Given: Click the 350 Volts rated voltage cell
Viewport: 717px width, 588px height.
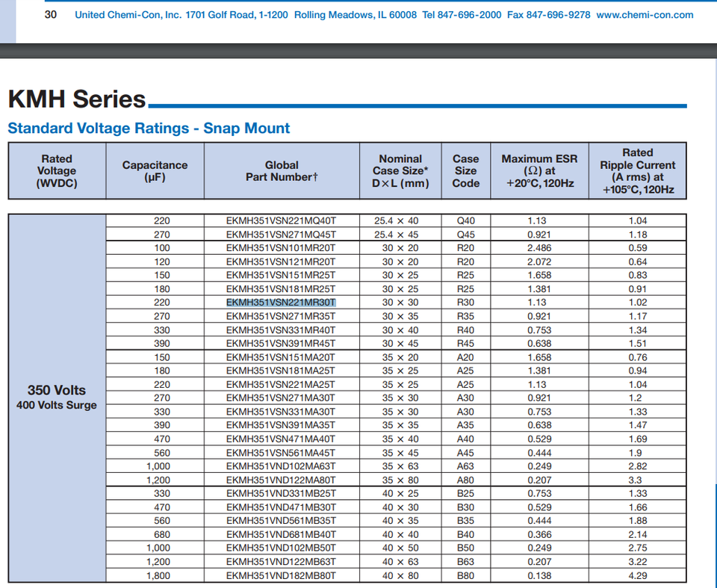Looking at the screenshot, I should pos(57,390).
